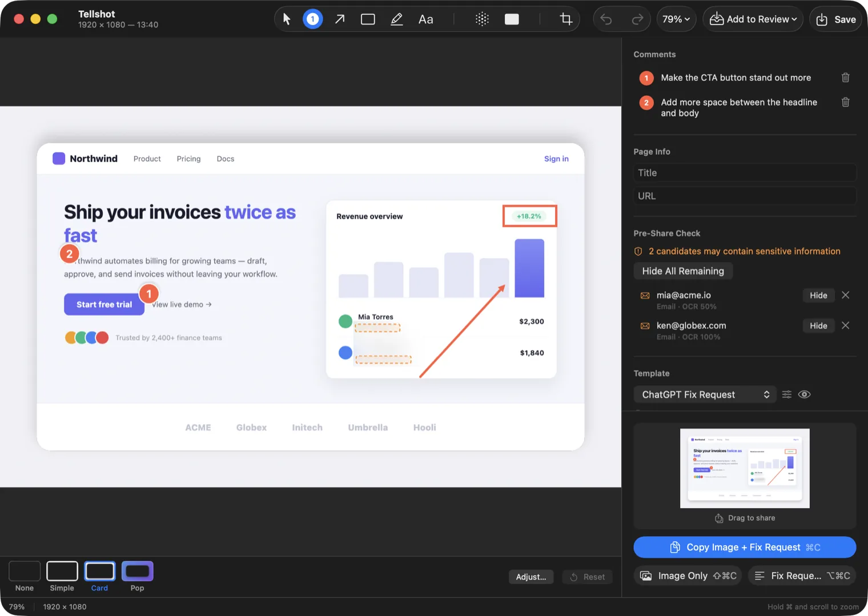Click Hide All Remaining button
The height and width of the screenshot is (616, 868).
point(683,271)
